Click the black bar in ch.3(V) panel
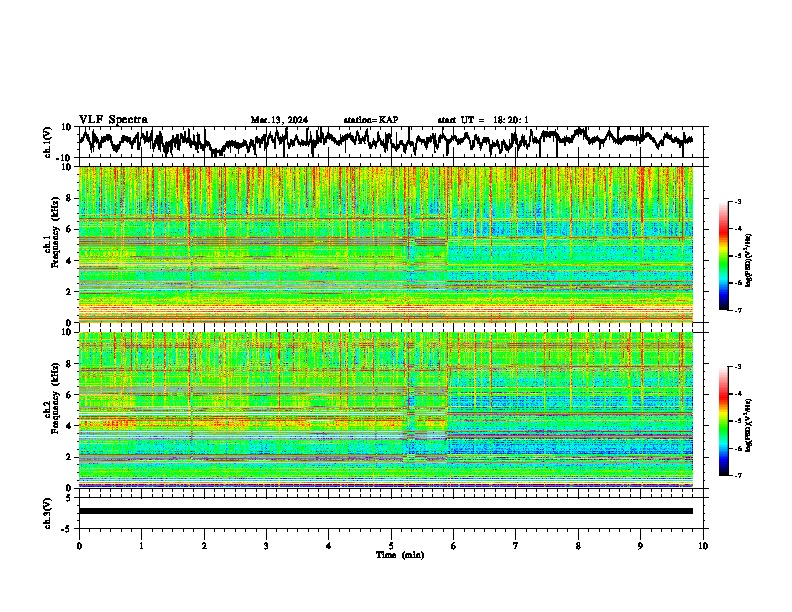This screenshot has width=792, height=612. point(386,511)
